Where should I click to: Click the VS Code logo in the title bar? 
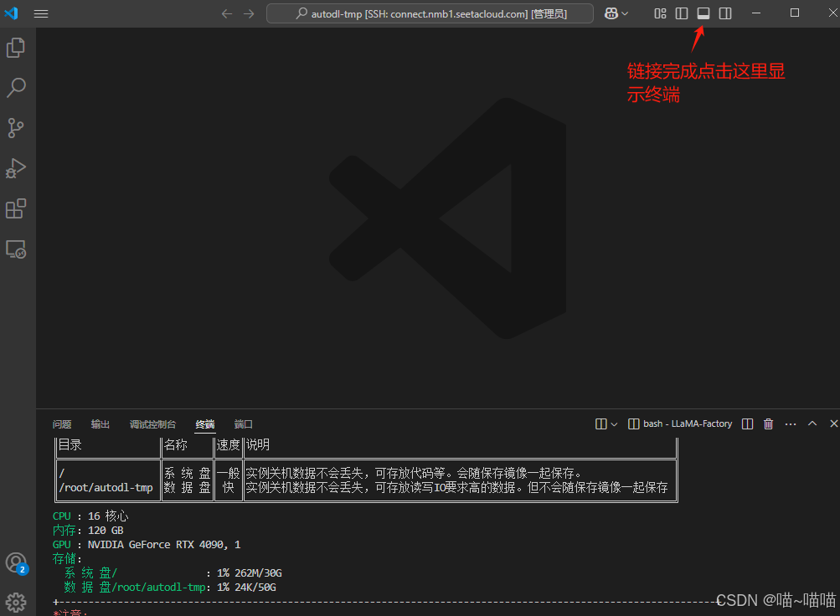(x=11, y=13)
